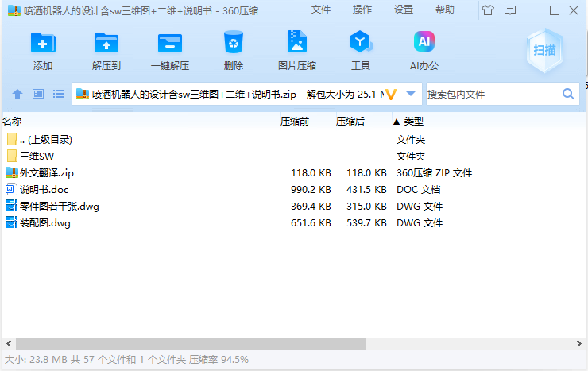
Task: Click the 零件图若干张.dwg file name
Action: tap(60, 206)
